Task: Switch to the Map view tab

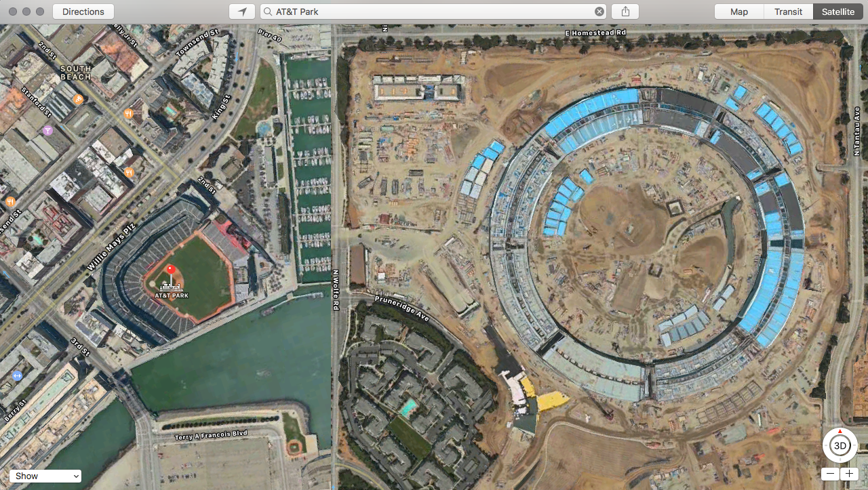Action: 739,12
